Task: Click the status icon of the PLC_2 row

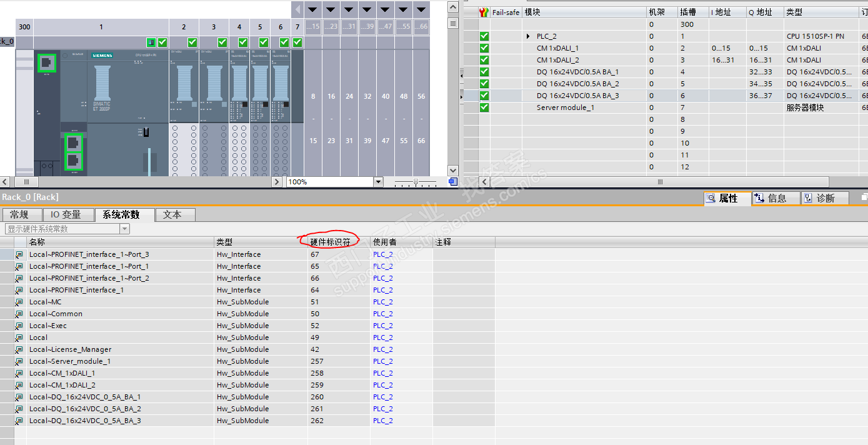Action: [484, 36]
